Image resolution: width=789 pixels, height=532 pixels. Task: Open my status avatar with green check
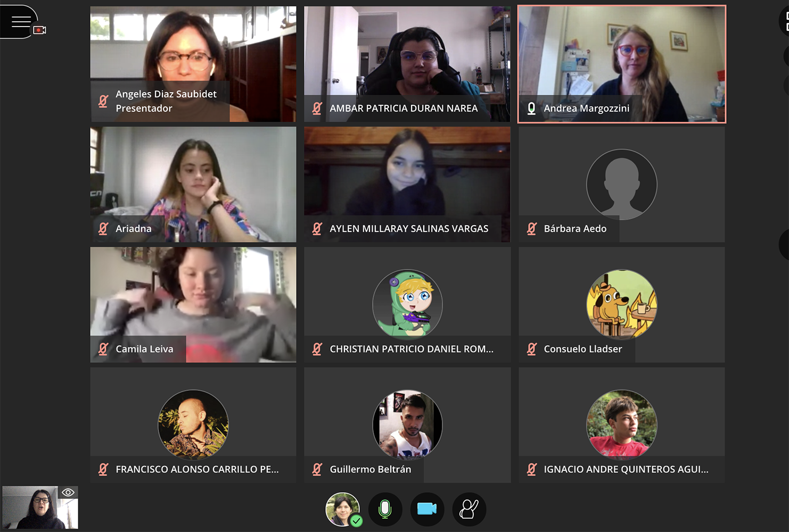[x=343, y=510]
